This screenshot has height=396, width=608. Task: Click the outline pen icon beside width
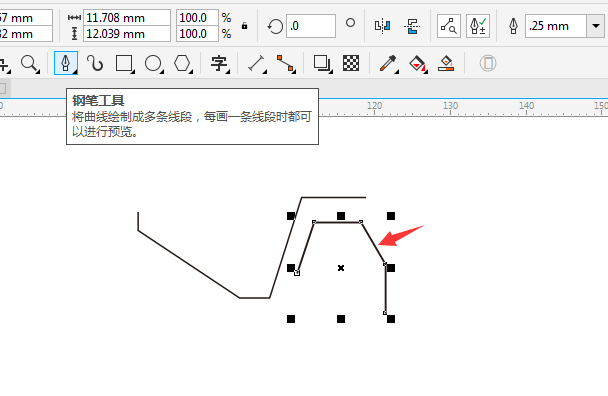point(513,26)
